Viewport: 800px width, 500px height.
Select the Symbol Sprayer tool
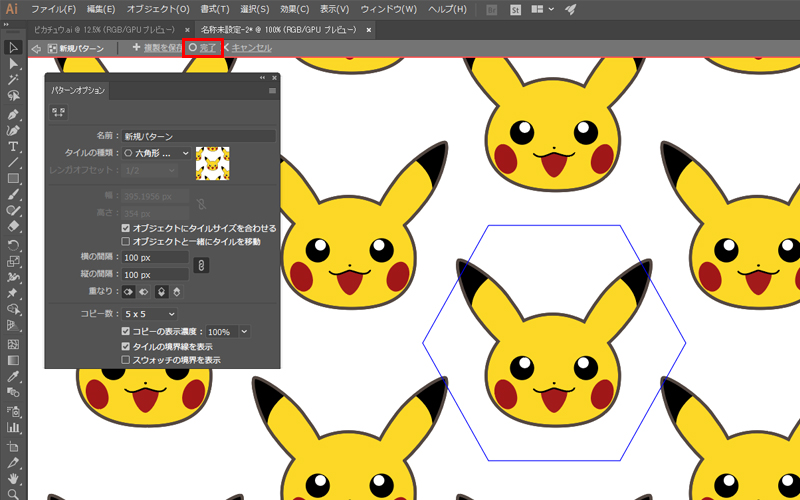coord(13,411)
